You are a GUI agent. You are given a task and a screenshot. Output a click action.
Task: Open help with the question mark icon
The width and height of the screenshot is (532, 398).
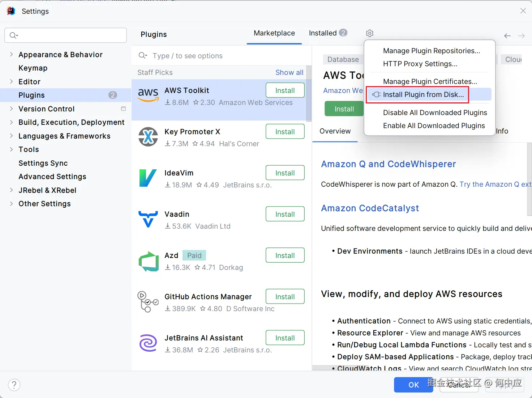pos(14,385)
